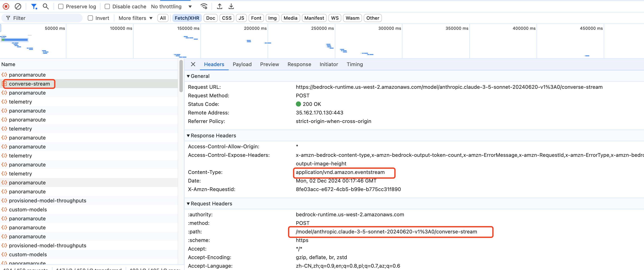Image resolution: width=644 pixels, height=270 pixels.
Task: Collapse the Request Headers section
Action: [x=188, y=203]
